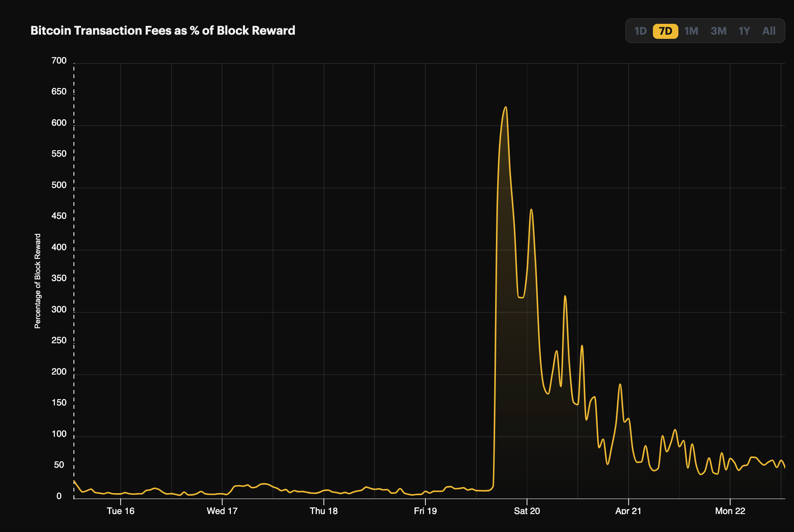Image resolution: width=794 pixels, height=532 pixels.
Task: Click the 'Fri 19' date label
Action: (425, 511)
